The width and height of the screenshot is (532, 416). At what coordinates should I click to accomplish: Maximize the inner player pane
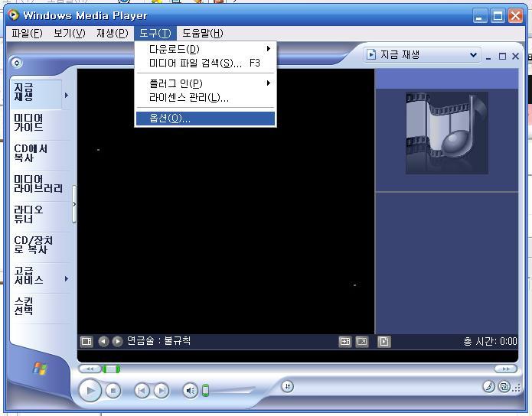tap(502, 57)
